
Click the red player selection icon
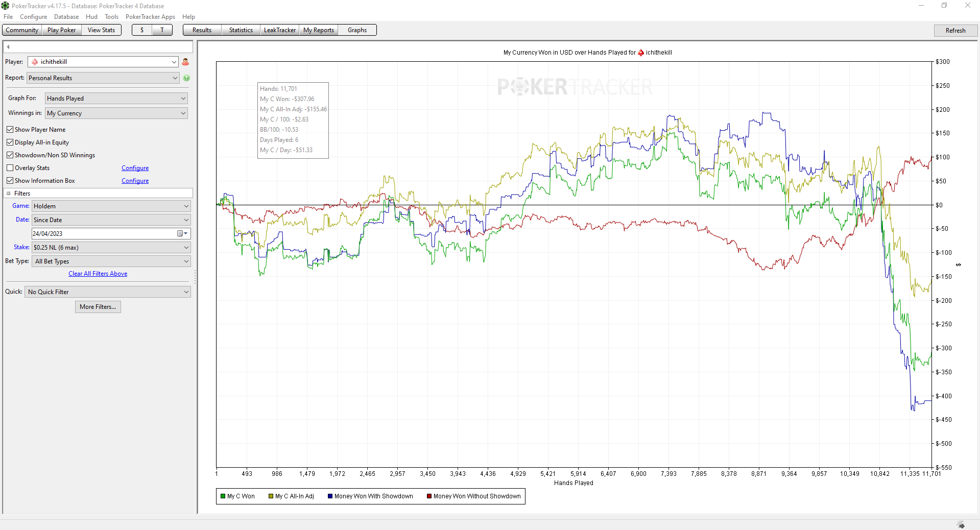coord(185,62)
